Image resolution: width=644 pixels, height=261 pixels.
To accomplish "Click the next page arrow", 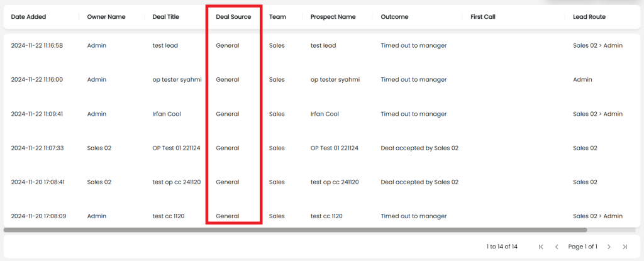I will (609, 247).
